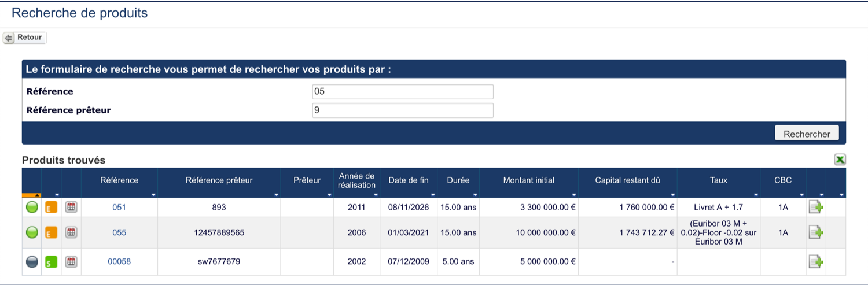Click grey status icon in row 00058
Viewport: 868px width, 285px height.
(32, 262)
